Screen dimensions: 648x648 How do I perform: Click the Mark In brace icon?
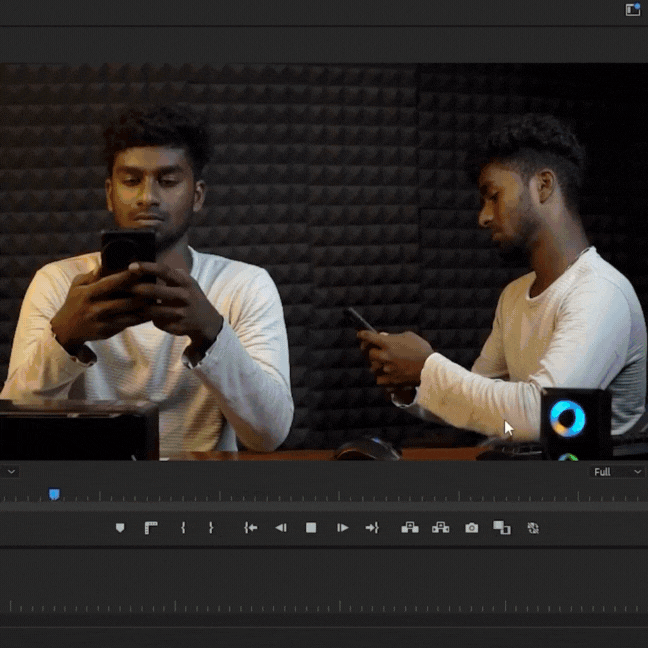pos(183,527)
